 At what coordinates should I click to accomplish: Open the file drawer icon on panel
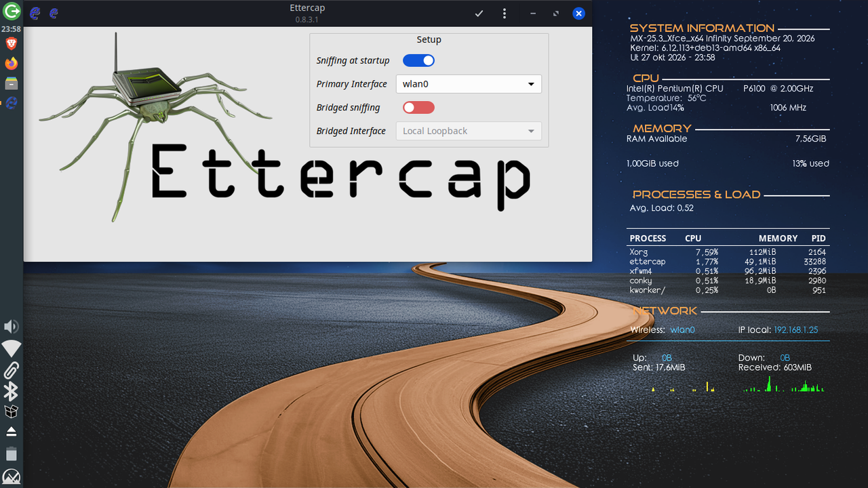[x=11, y=83]
